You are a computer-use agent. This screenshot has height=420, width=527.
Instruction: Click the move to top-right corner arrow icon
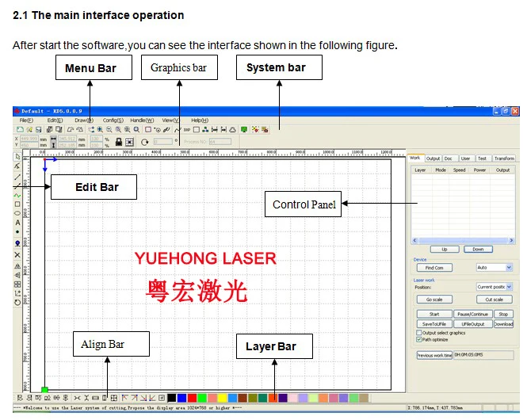pos(134,398)
